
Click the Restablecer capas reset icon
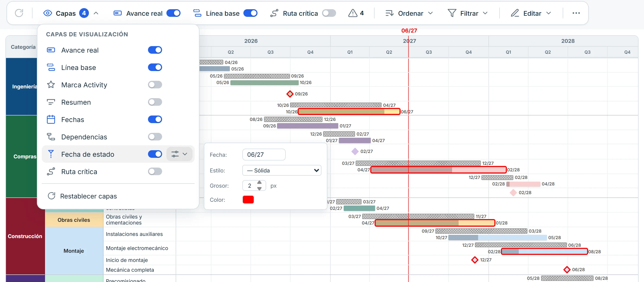[51, 196]
